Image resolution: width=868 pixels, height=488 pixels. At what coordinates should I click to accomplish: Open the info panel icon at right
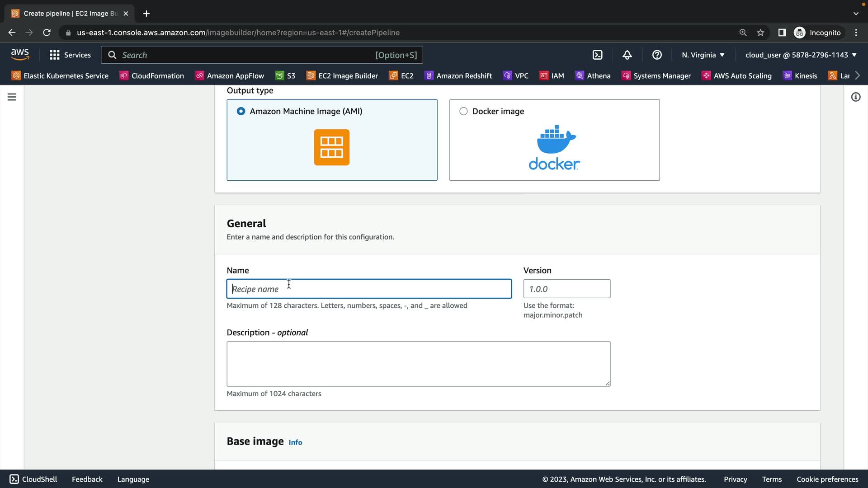point(855,97)
